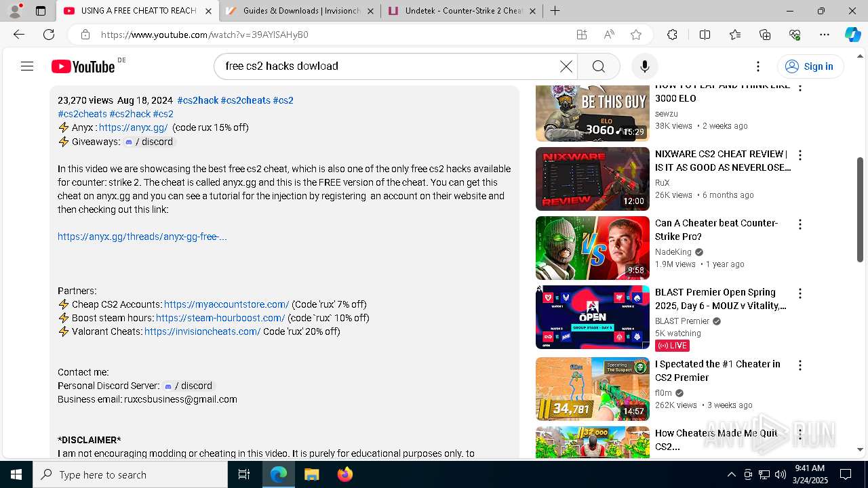Refresh the current page
The width and height of the screenshot is (868, 488).
tap(49, 35)
